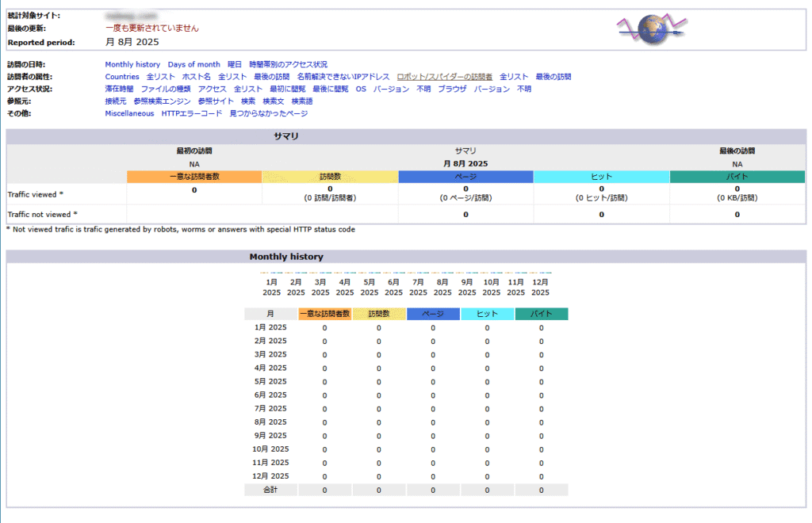Open the ファイルの種類 link
Viewport: 812px width, 523px height.
(x=166, y=89)
